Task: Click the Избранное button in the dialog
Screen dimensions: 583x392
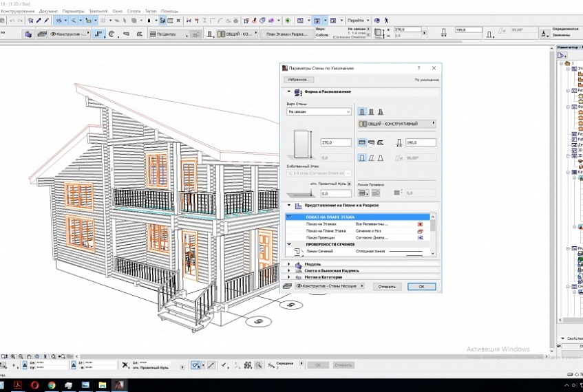Action: [x=299, y=80]
